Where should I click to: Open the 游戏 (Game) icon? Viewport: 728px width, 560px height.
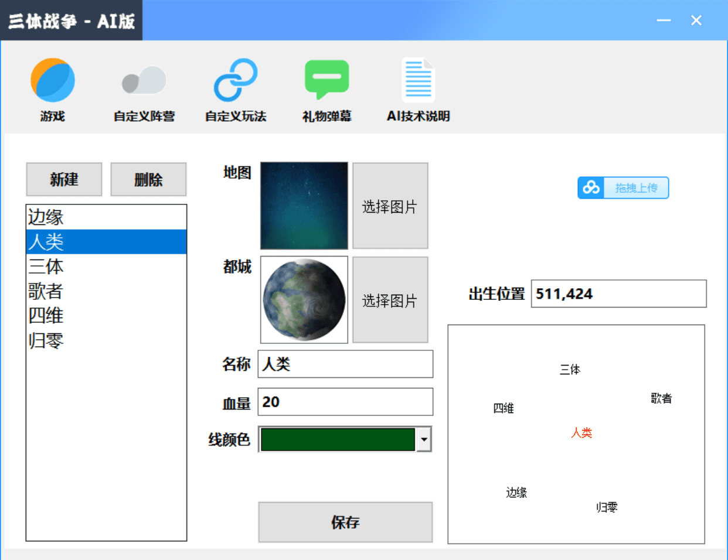pos(52,80)
